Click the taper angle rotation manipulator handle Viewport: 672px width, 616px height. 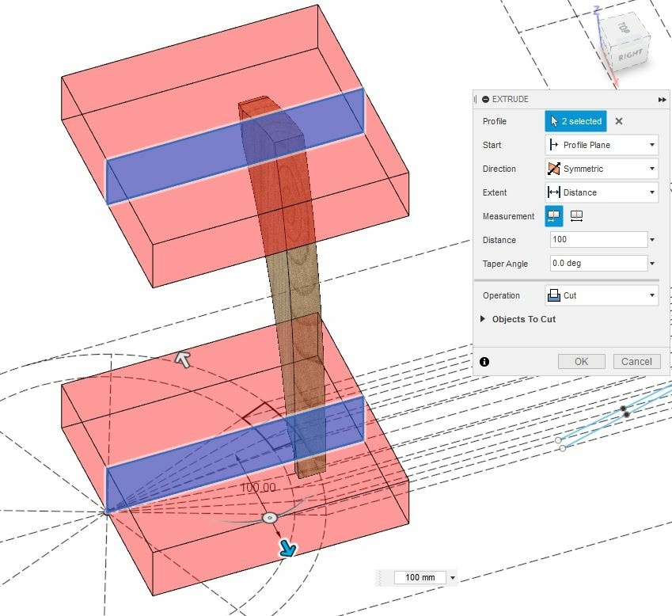click(270, 518)
